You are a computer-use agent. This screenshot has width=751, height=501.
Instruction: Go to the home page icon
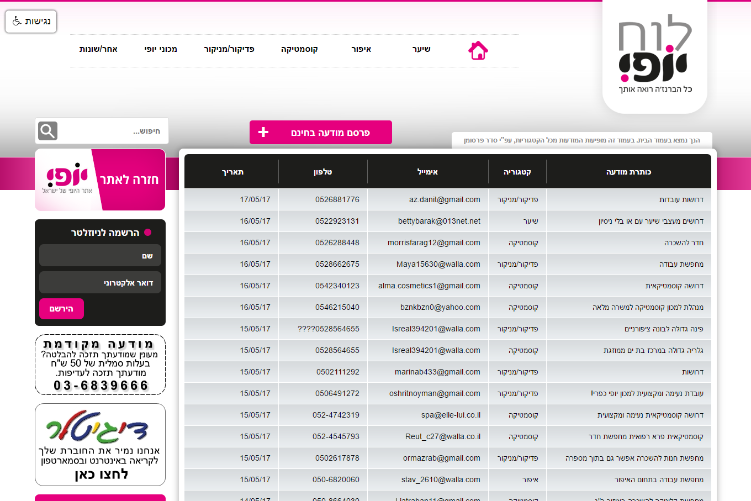pyautogui.click(x=478, y=50)
